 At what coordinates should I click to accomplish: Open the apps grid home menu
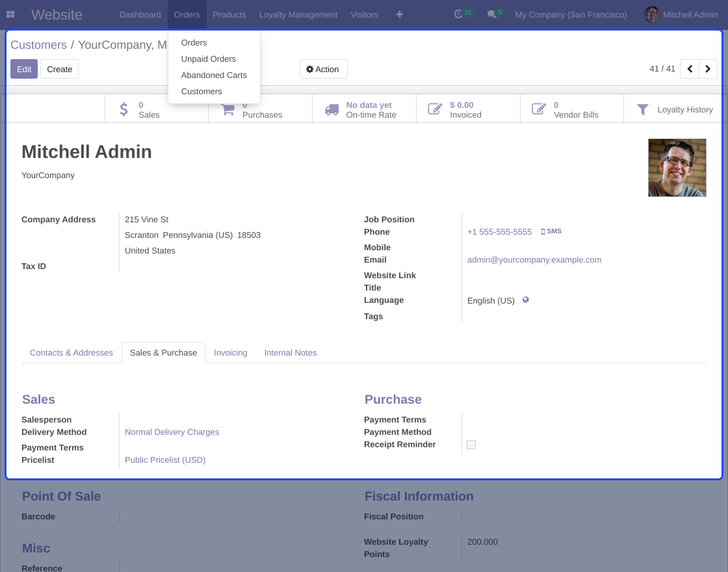10,14
